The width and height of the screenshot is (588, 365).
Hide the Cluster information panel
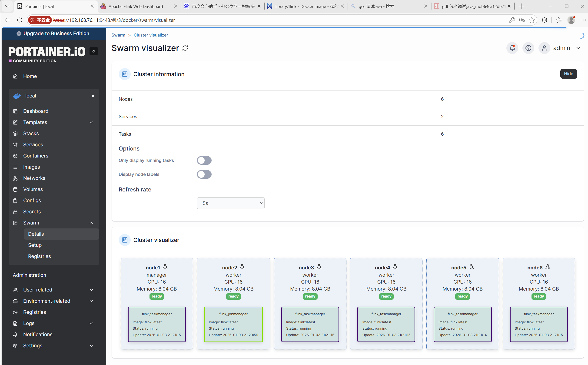[568, 74]
